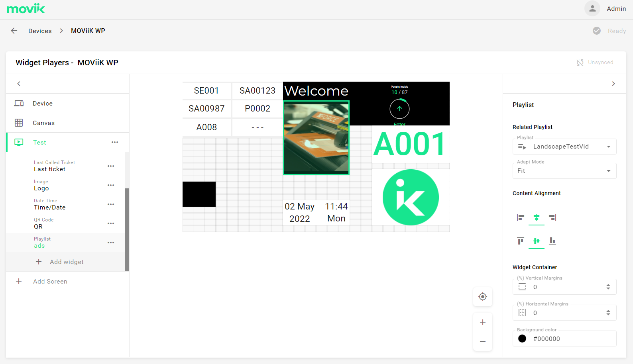This screenshot has width=633, height=364.
Task: Open the Adapt Mode dropdown
Action: click(564, 171)
